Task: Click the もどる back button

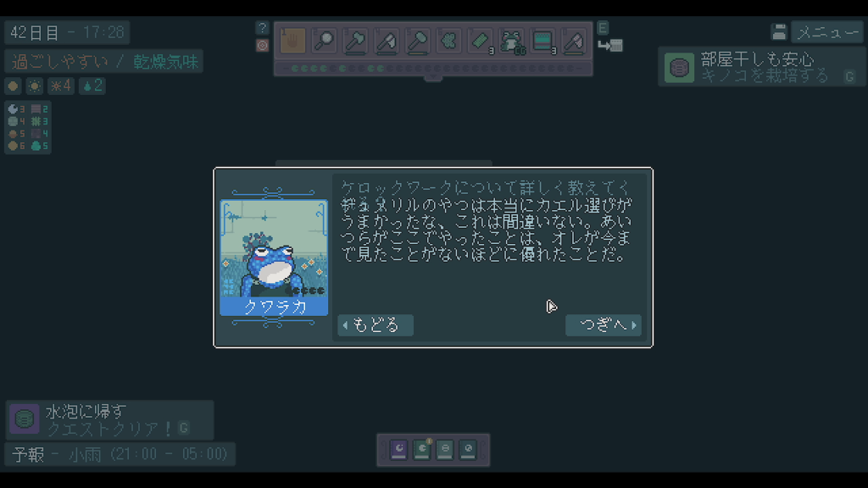Action: (376, 324)
